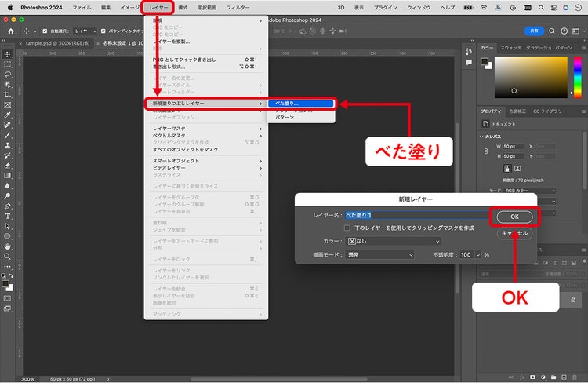Open the カラー dropdown in dialog
This screenshot has height=383, width=588.
(393, 241)
